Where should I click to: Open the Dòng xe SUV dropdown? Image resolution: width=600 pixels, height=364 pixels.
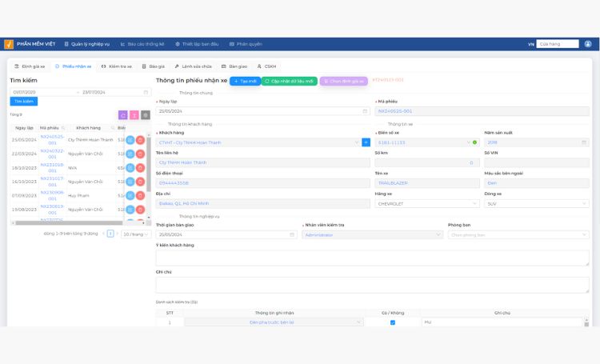pyautogui.click(x=585, y=204)
